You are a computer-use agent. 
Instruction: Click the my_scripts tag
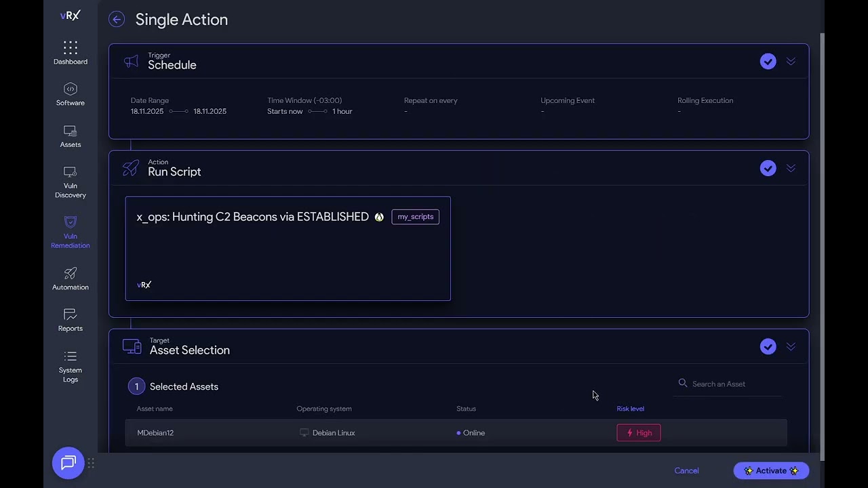coord(415,217)
